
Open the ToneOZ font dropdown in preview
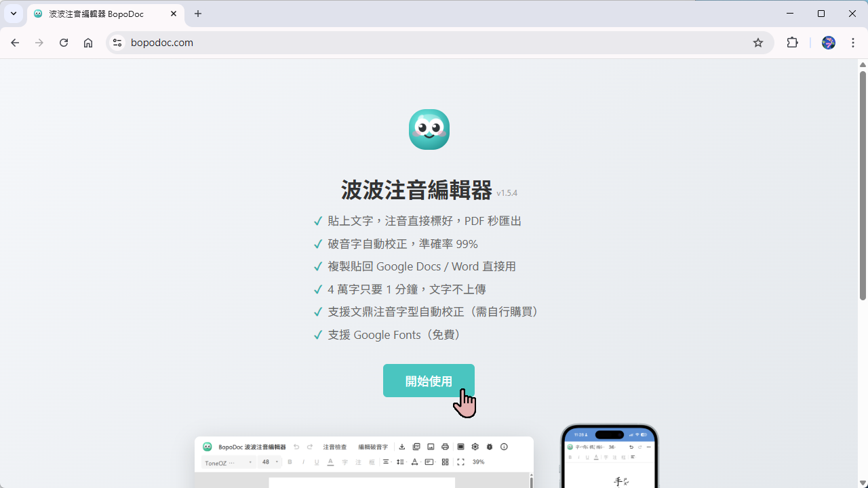[x=229, y=462]
